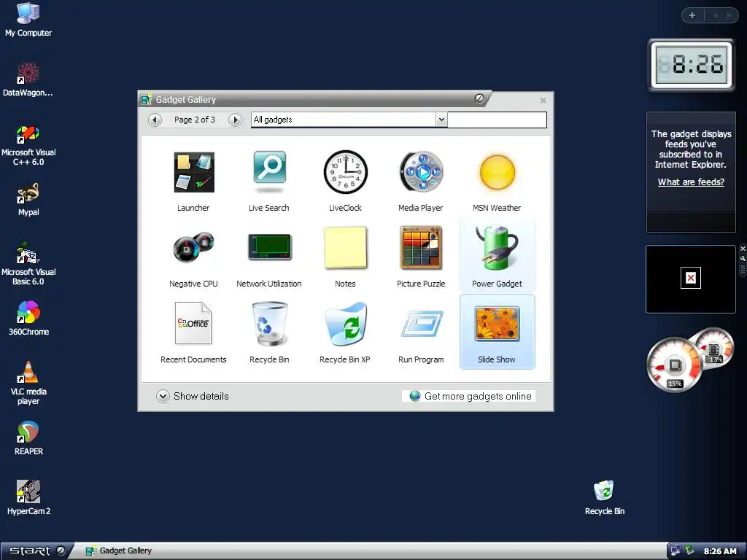Select Microsoft Visual C++ 6.0 shortcut
The image size is (747, 560).
coord(28,145)
